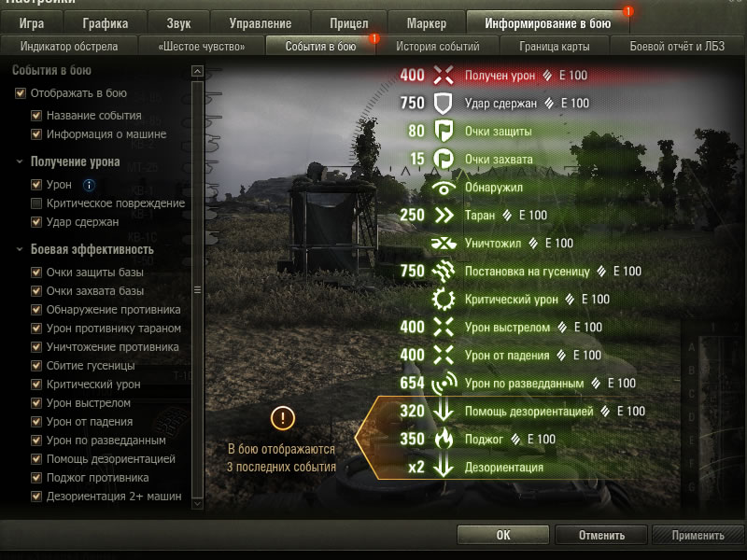The image size is (747, 560).
Task: Click the info icon next to Урон
Action: coord(89,185)
